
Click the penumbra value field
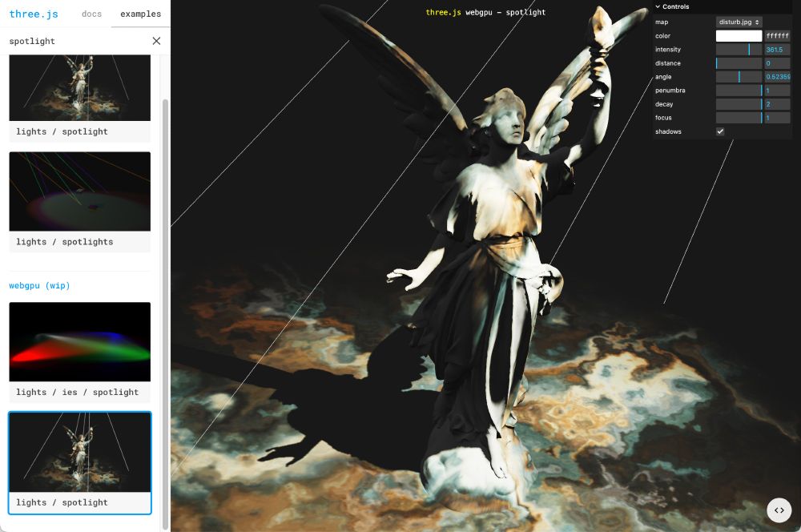pos(777,91)
